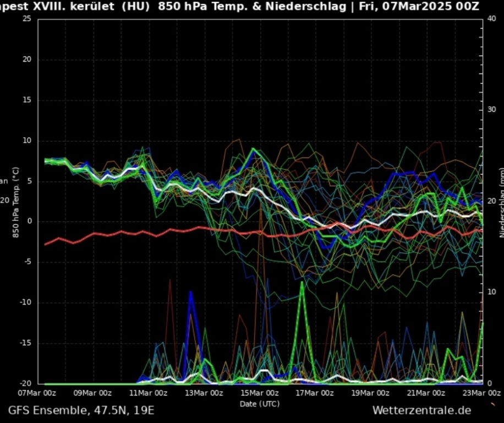The width and height of the screenshot is (504, 423).
Task: Select the 21Mar 00z date tick label
Action: [426, 393]
